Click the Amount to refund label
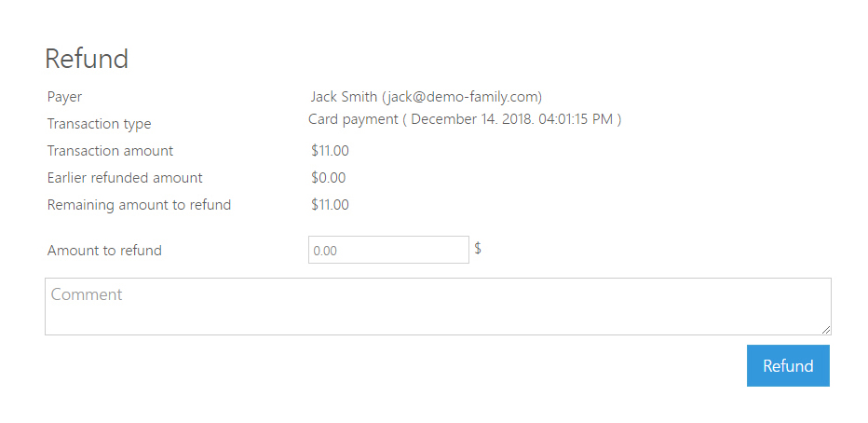The width and height of the screenshot is (868, 423). click(x=104, y=251)
